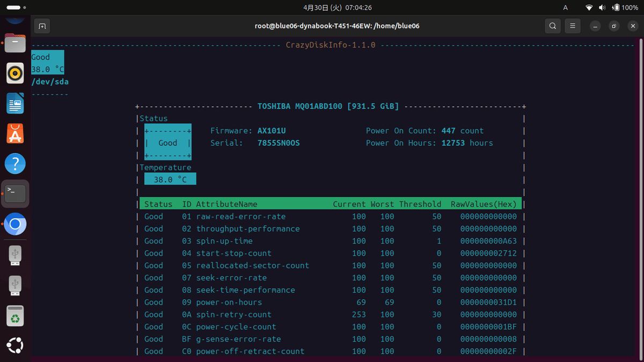Viewport: 644px width, 362px height.
Task: Open the terminal hamburger menu
Action: (x=572, y=26)
